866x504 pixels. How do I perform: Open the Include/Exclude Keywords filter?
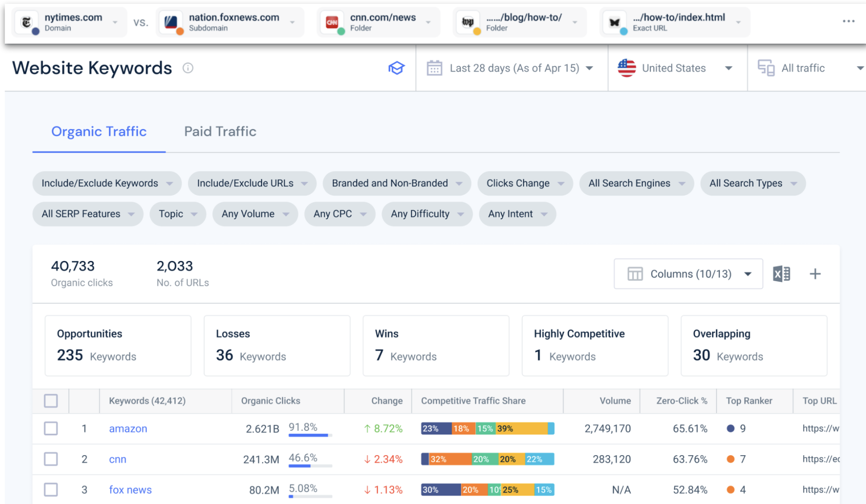coord(107,183)
